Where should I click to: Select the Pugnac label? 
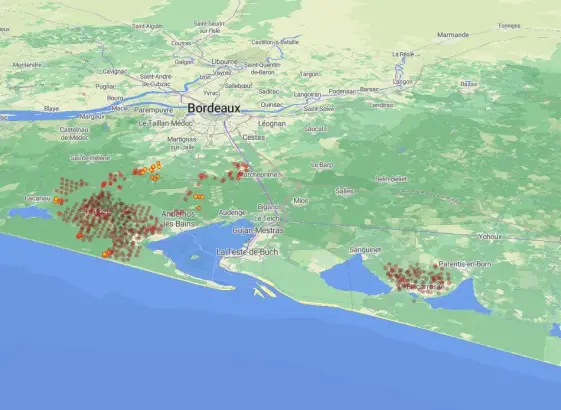coord(106,86)
